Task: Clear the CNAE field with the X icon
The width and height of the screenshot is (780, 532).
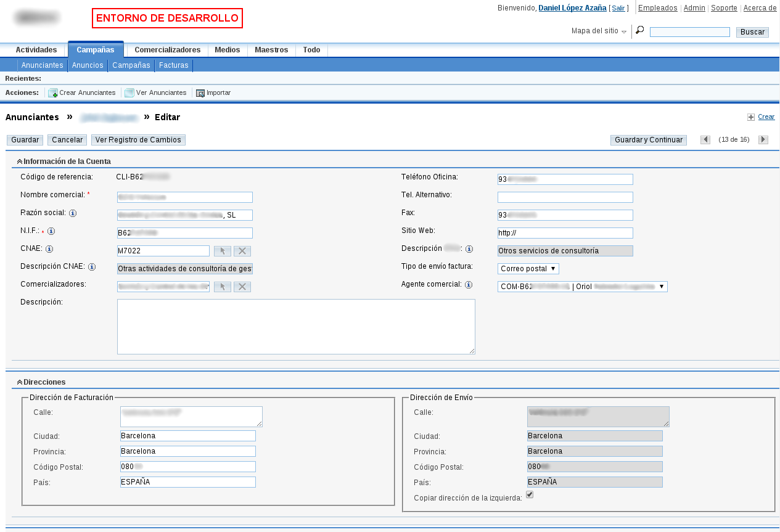Action: 242,251
